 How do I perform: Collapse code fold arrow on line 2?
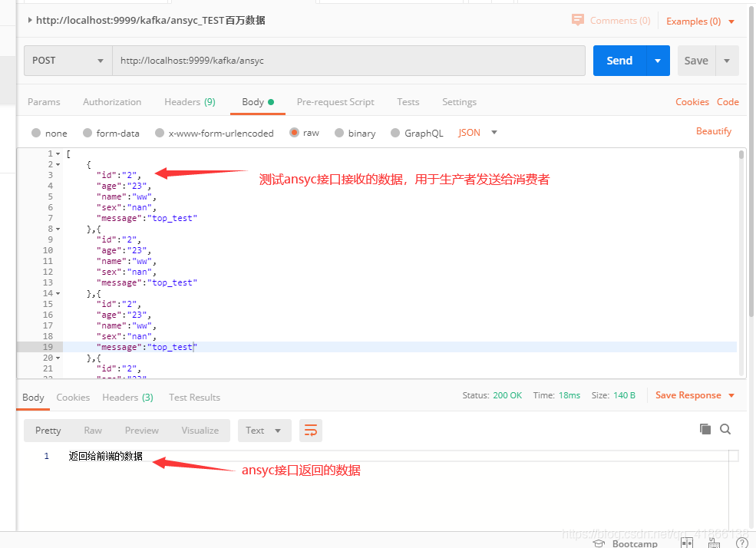(58, 164)
